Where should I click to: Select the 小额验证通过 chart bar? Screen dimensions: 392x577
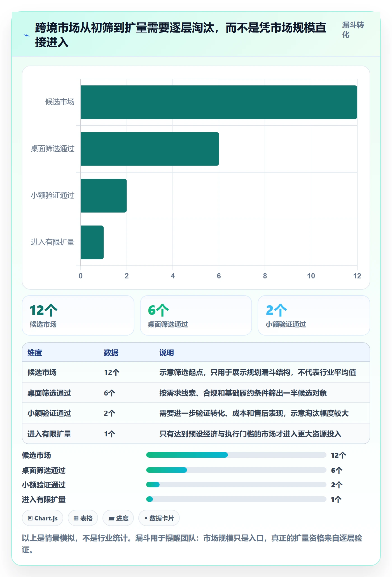point(104,196)
